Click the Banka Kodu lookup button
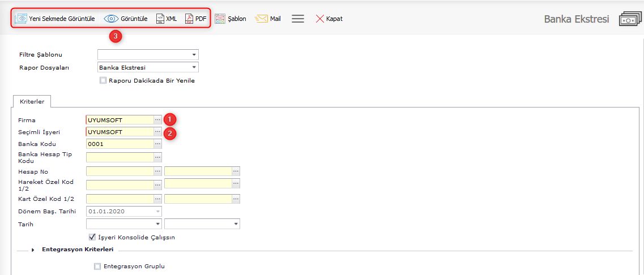 point(157,144)
